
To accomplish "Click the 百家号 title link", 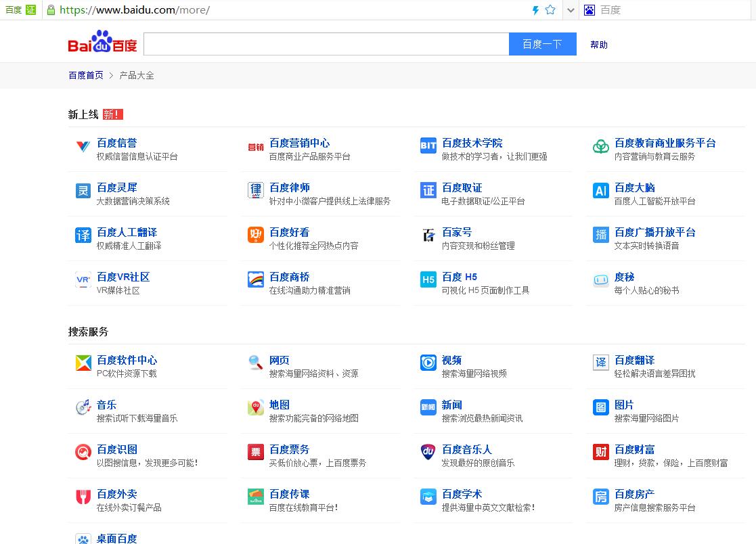I will coord(457,232).
